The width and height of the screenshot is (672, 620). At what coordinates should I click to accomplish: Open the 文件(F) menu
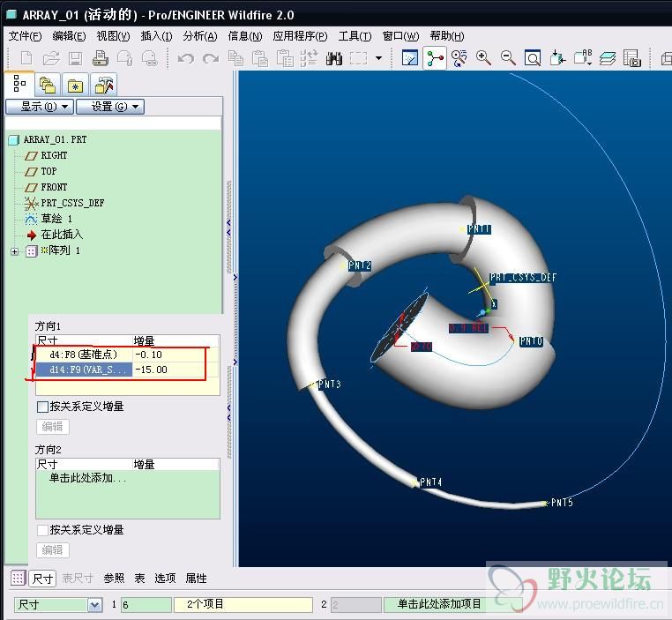25,36
